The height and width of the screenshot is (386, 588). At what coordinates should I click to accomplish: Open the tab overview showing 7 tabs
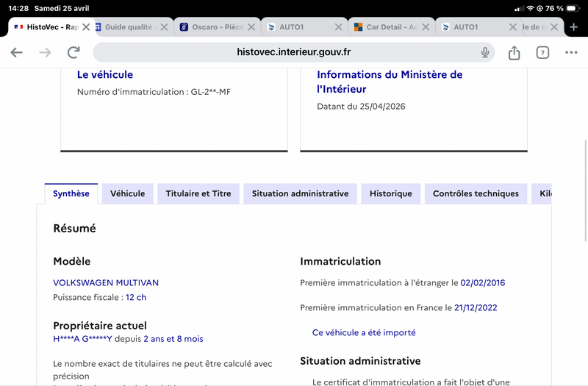542,52
